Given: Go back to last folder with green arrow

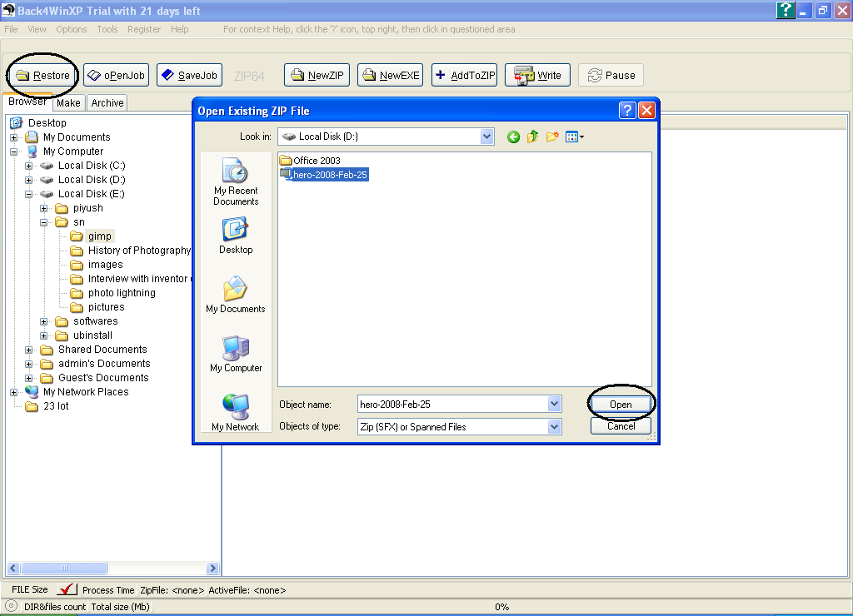Looking at the screenshot, I should (x=513, y=137).
